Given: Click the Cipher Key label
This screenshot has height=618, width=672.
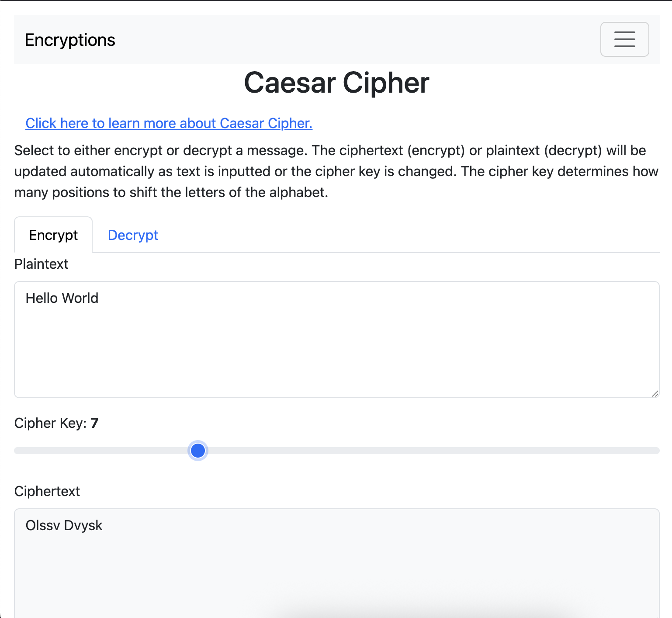Looking at the screenshot, I should tap(50, 423).
